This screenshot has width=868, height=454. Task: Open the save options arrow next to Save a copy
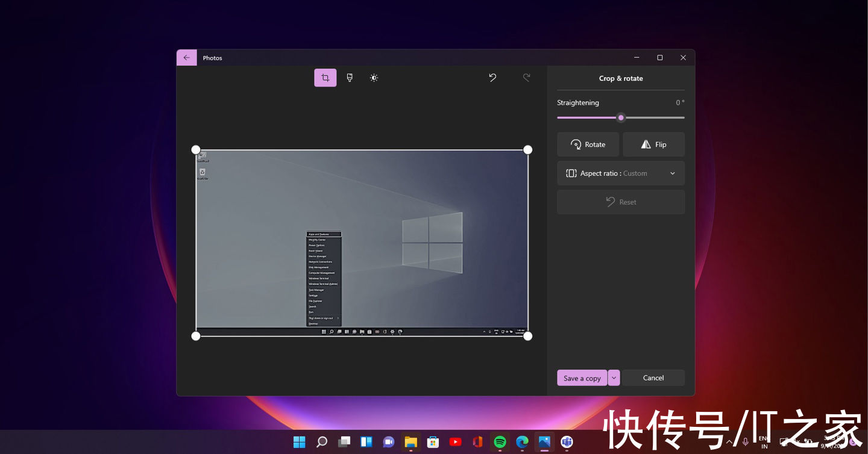614,378
